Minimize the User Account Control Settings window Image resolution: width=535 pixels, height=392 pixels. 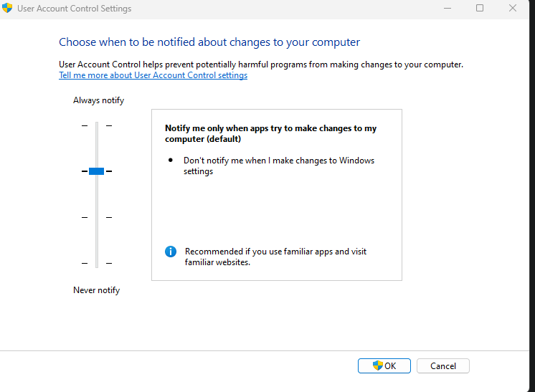[x=448, y=8]
